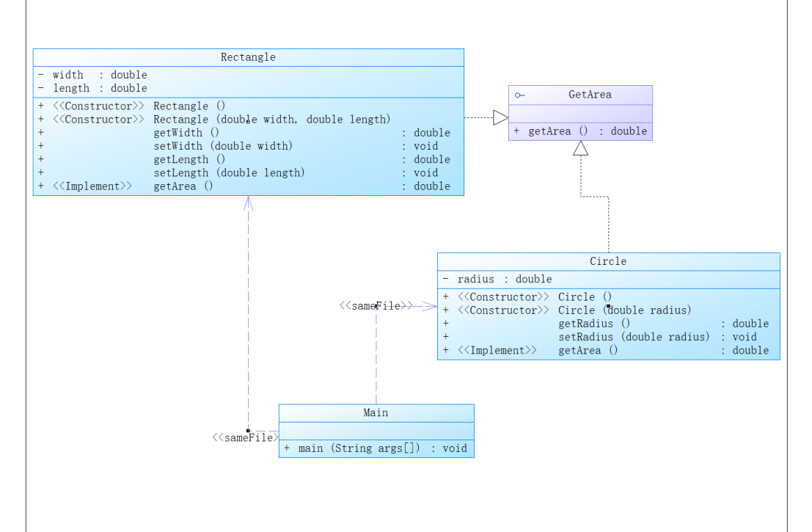Select Rectangle's getArea () implement operation

[x=244, y=186]
